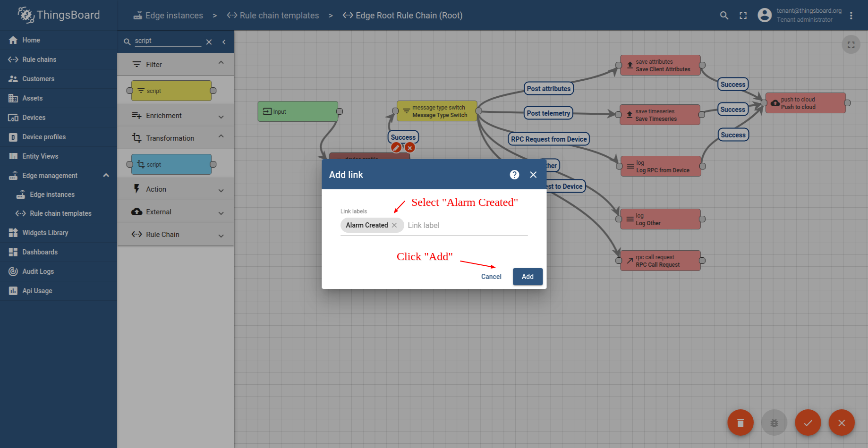Image resolution: width=868 pixels, height=448 pixels.
Task: Open Widgets Library in sidebar
Action: point(59,233)
